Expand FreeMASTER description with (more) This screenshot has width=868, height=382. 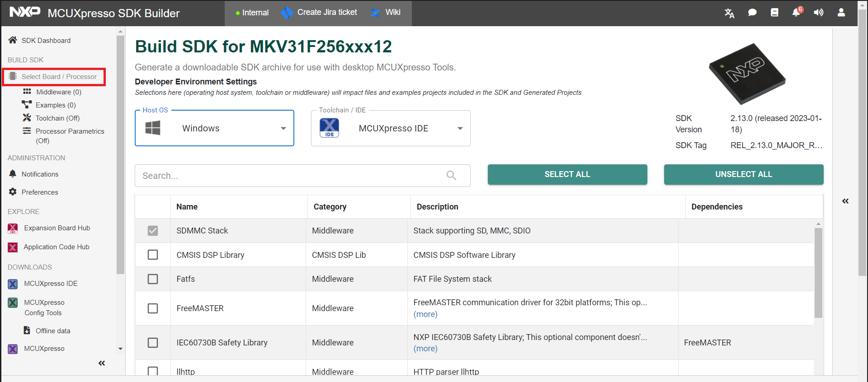(425, 314)
